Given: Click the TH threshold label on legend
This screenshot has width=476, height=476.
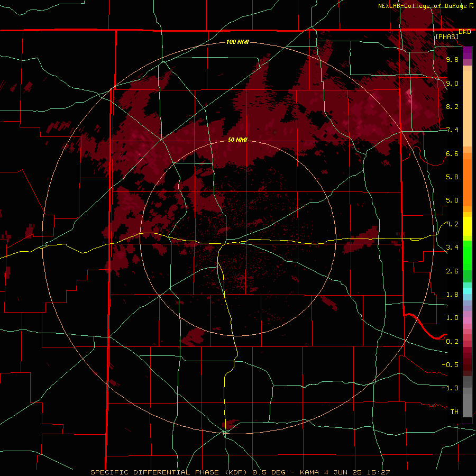Looking at the screenshot, I should [x=454, y=412].
